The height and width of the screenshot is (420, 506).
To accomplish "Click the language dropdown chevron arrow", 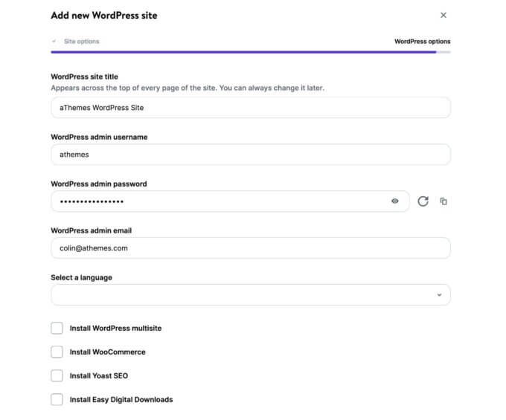I will pyautogui.click(x=439, y=295).
